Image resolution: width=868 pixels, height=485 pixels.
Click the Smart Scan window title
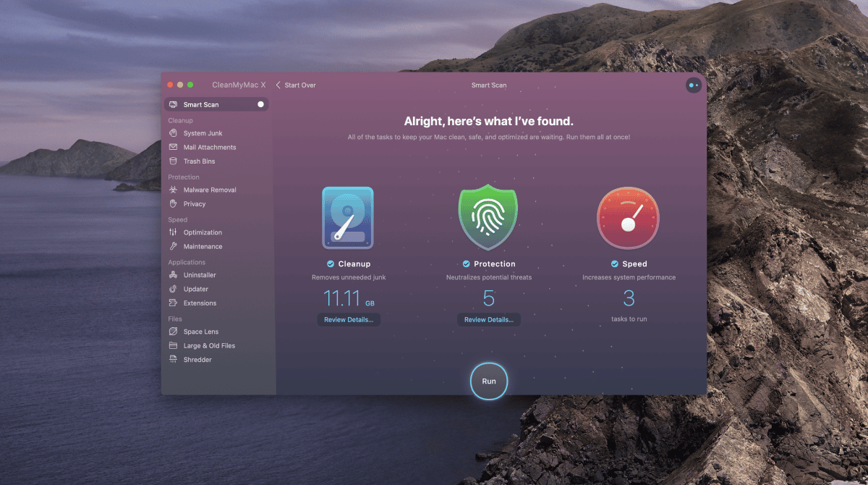[489, 85]
